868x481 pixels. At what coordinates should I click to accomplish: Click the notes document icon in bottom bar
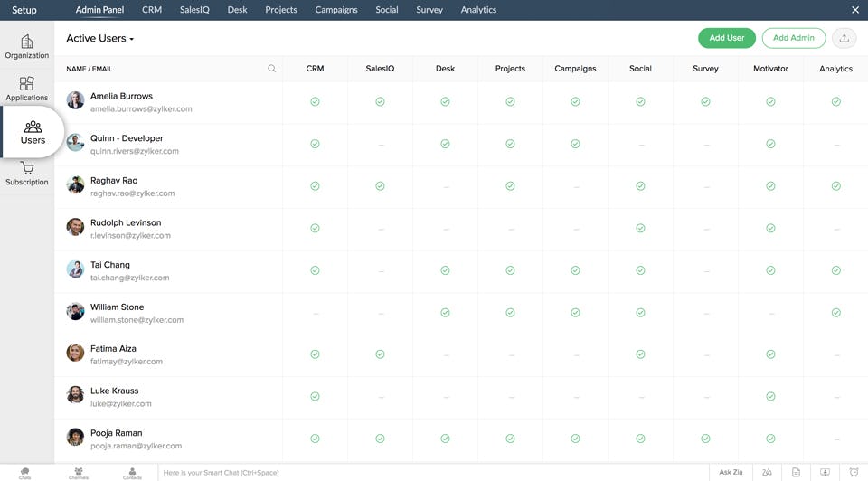(796, 472)
